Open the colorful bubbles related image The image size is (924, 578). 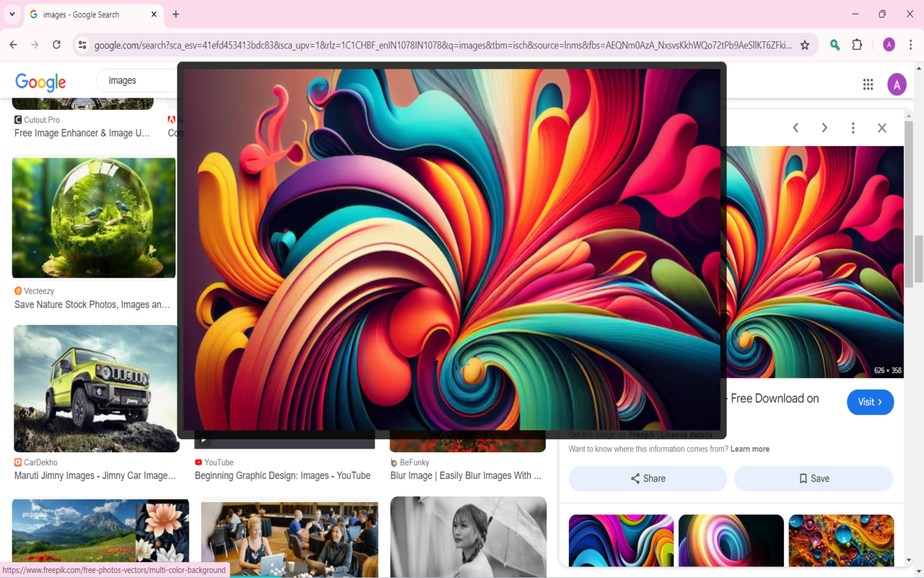pyautogui.click(x=841, y=540)
